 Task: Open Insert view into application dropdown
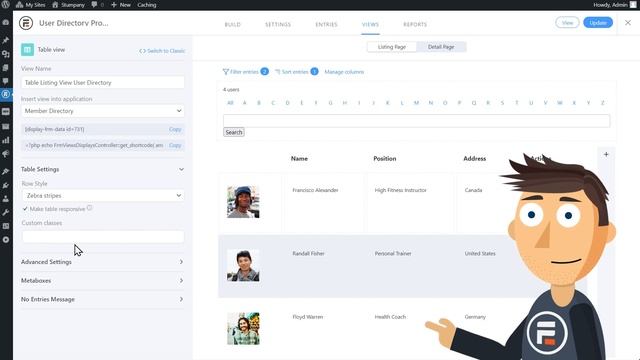tap(103, 111)
